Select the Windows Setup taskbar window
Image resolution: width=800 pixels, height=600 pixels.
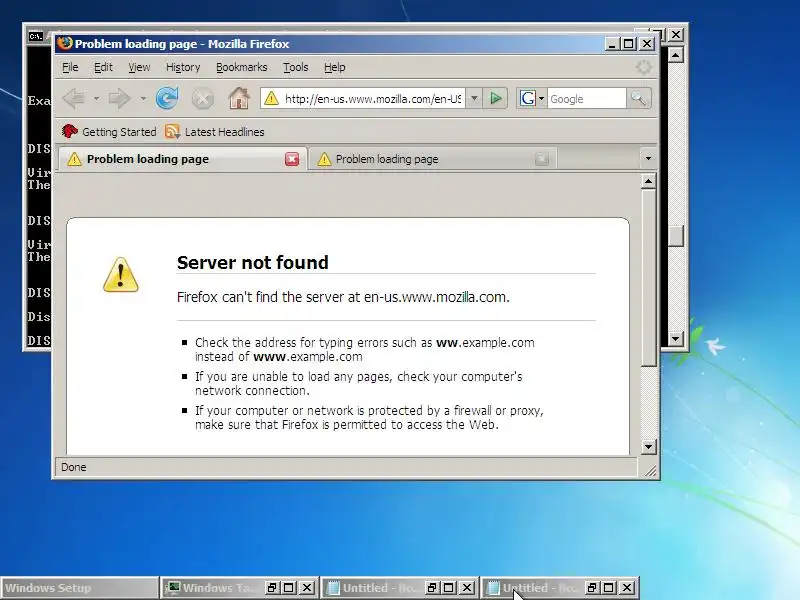[x=79, y=588]
